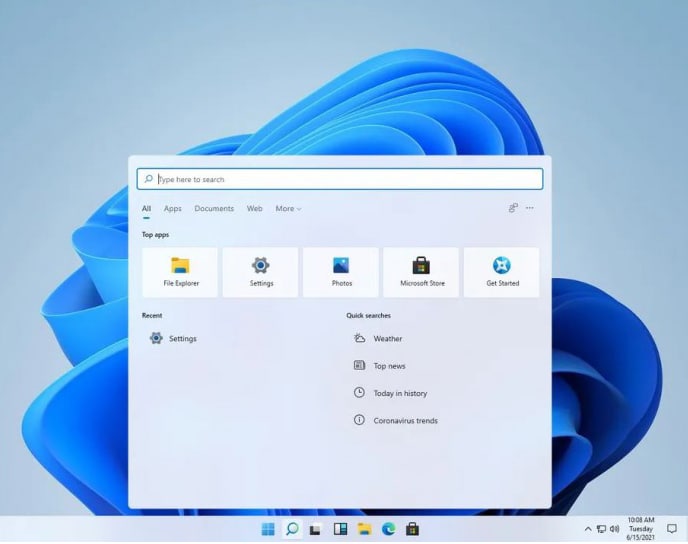Open Task View on the taskbar
Screen dimensions: 688x544
[315, 530]
